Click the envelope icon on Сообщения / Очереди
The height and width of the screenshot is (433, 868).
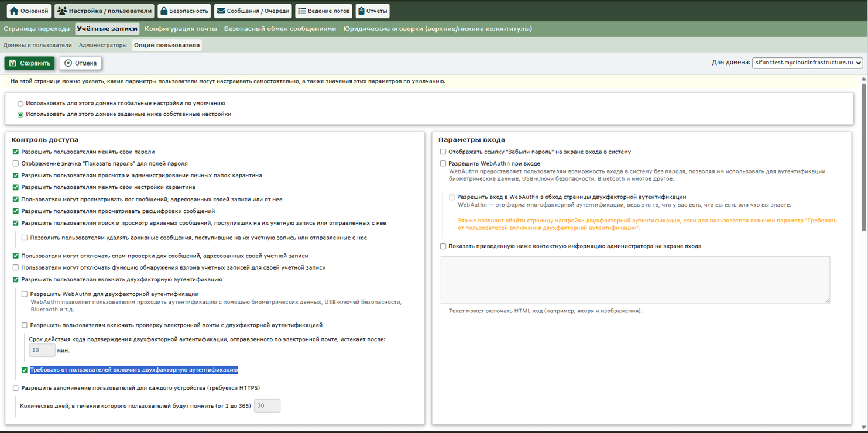[x=221, y=11]
